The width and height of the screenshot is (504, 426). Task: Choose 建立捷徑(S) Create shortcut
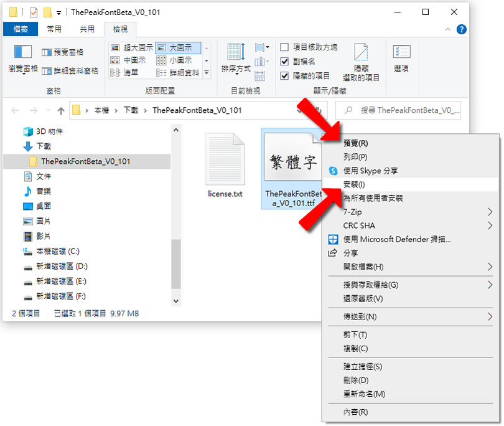pos(410,367)
